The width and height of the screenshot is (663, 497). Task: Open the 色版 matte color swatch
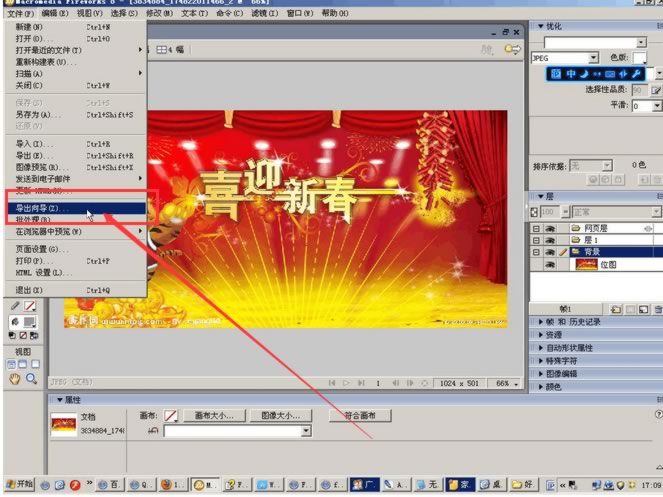[x=639, y=58]
